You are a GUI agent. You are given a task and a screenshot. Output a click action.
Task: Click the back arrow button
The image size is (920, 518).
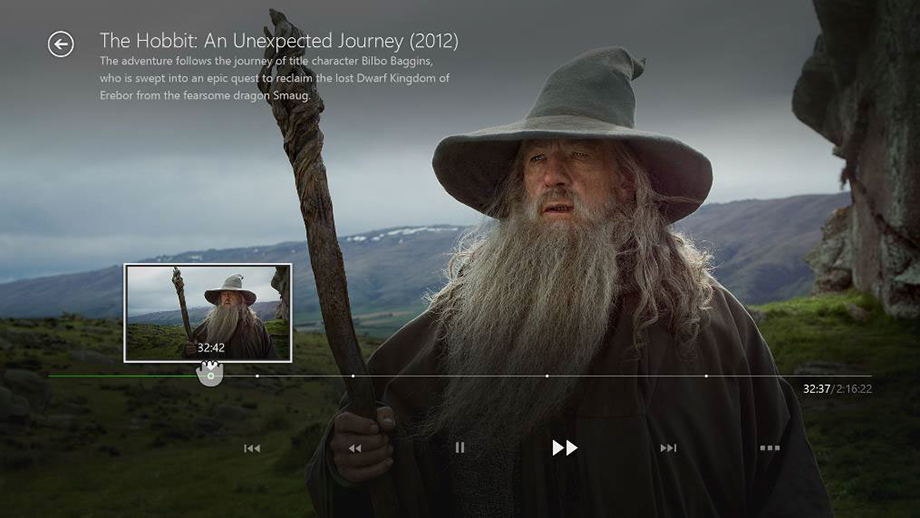click(x=61, y=44)
